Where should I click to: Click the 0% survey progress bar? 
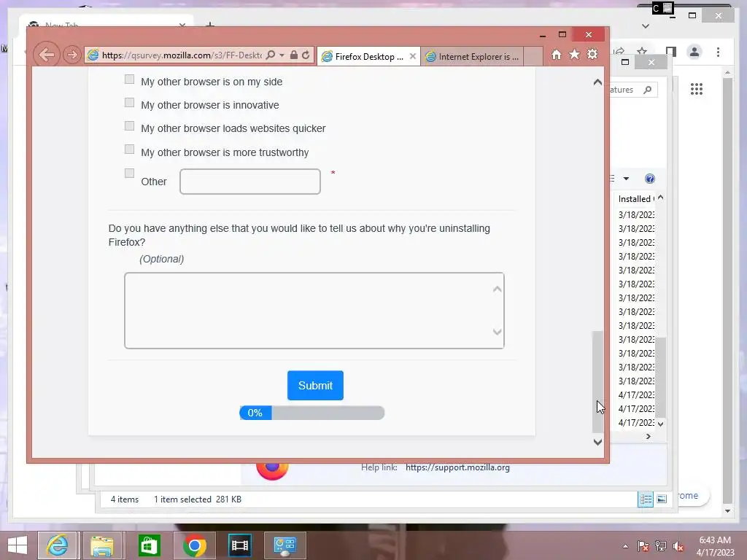point(312,413)
